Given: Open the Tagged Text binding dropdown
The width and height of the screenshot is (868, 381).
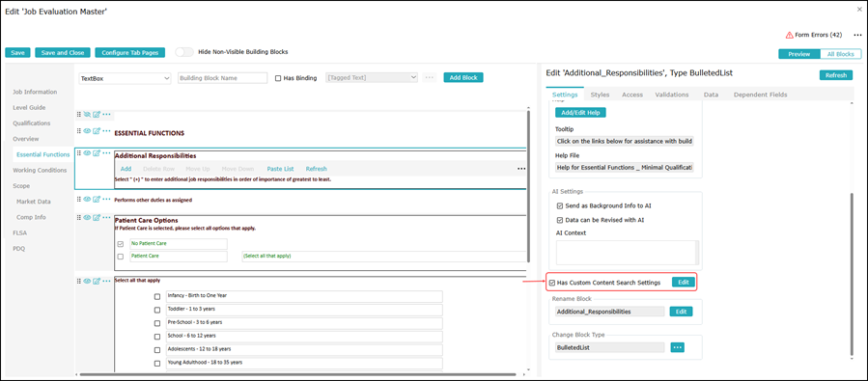Looking at the screenshot, I should pyautogui.click(x=372, y=78).
